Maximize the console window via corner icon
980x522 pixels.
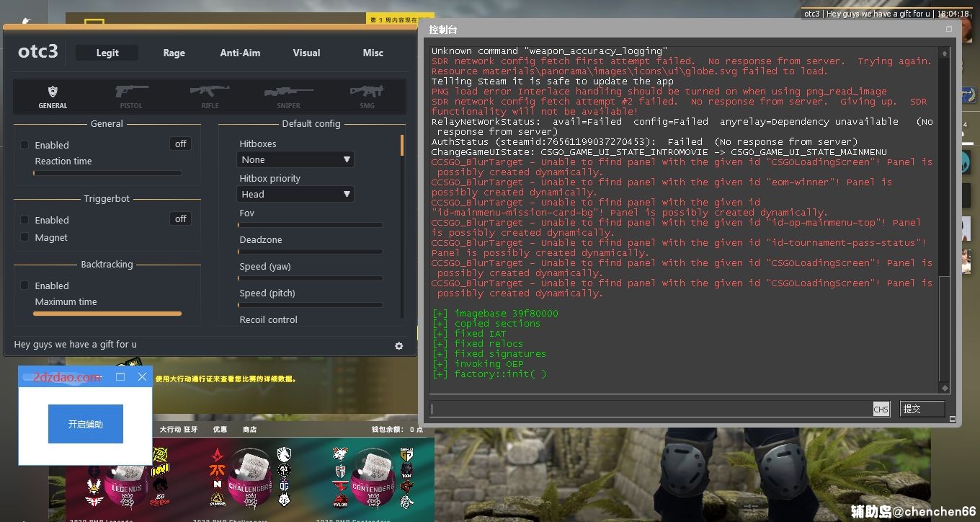949,30
